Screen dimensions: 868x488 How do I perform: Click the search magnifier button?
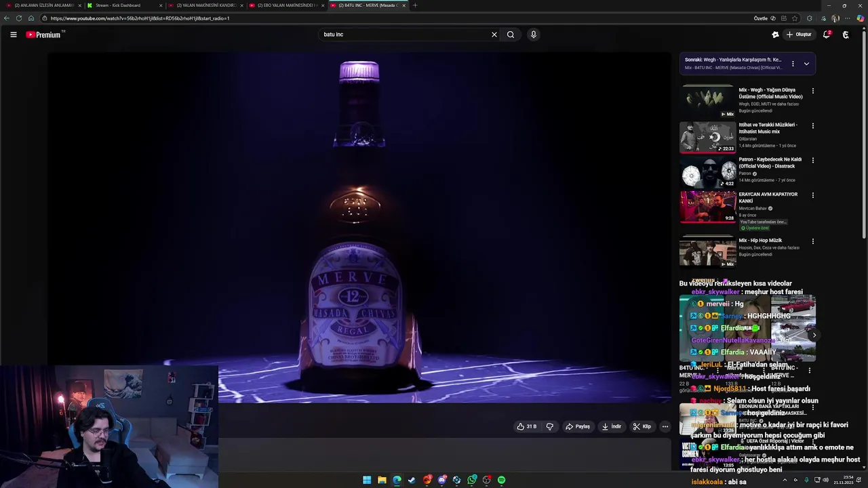point(511,35)
